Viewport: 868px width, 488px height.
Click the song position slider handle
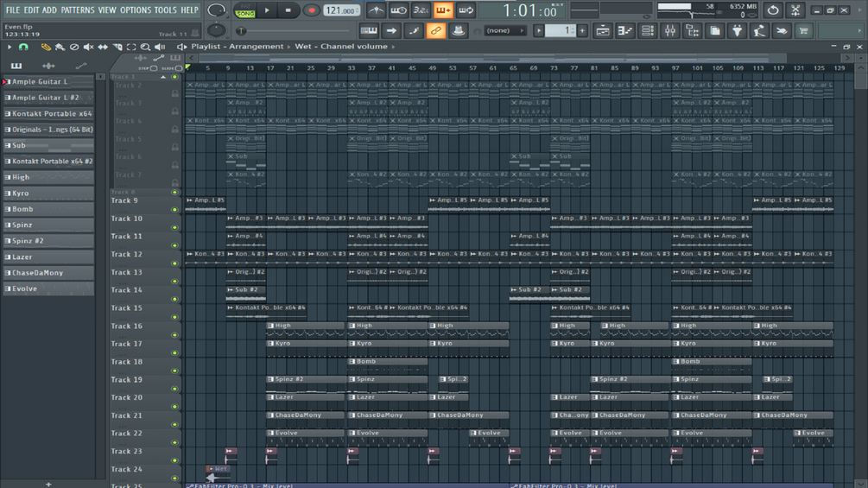(x=241, y=31)
